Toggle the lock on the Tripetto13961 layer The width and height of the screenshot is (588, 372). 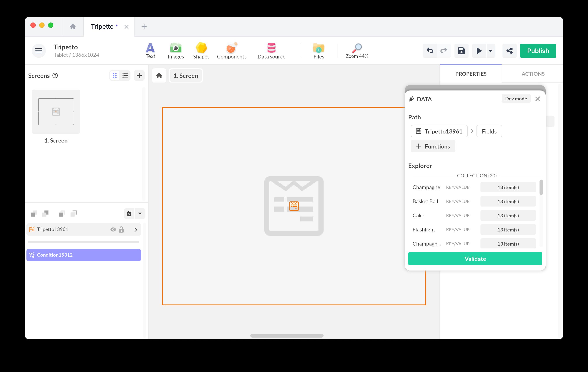121,229
